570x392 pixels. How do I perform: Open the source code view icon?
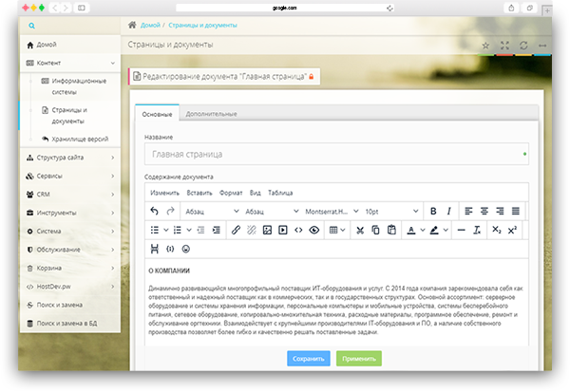click(298, 230)
